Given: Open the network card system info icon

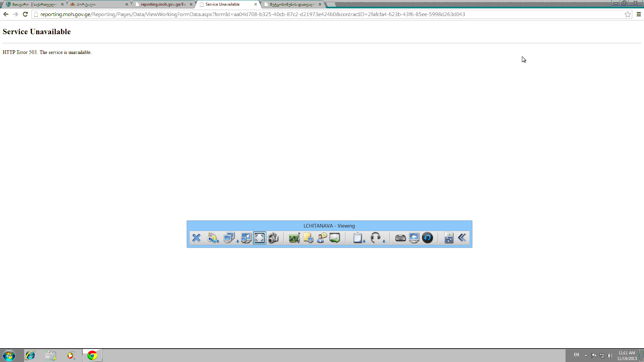Looking at the screenshot, I should click(294, 238).
